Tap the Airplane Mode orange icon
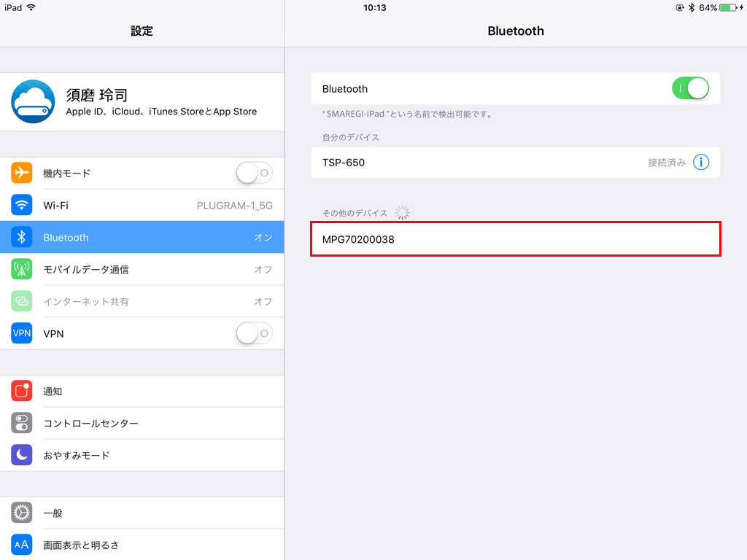Image resolution: width=747 pixels, height=560 pixels. coord(21,173)
